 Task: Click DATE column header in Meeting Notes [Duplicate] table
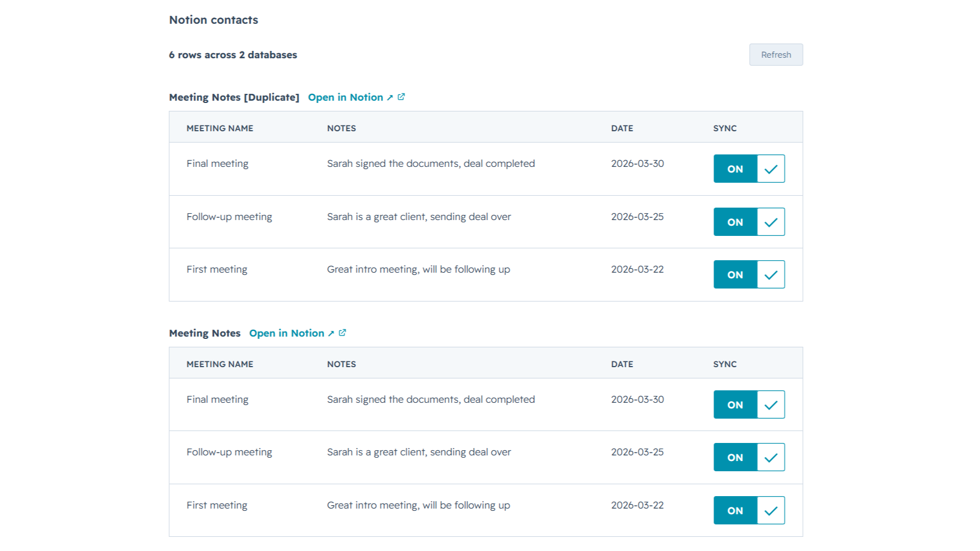click(x=622, y=128)
